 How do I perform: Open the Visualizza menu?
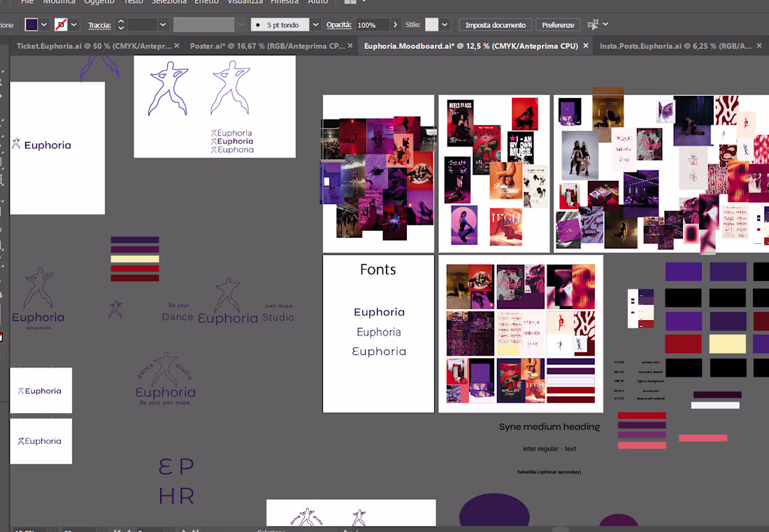point(245,2)
